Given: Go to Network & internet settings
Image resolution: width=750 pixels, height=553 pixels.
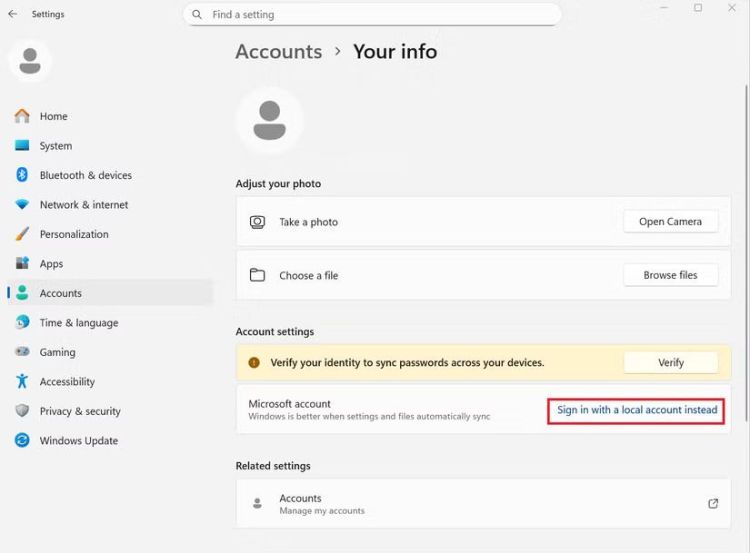Looking at the screenshot, I should [83, 205].
